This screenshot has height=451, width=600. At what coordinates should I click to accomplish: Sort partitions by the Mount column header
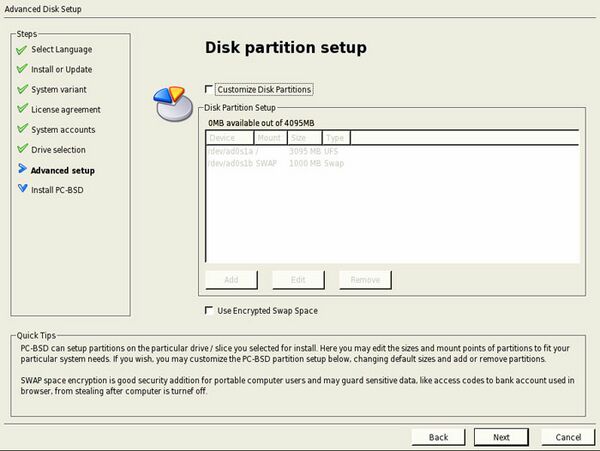tap(270, 138)
